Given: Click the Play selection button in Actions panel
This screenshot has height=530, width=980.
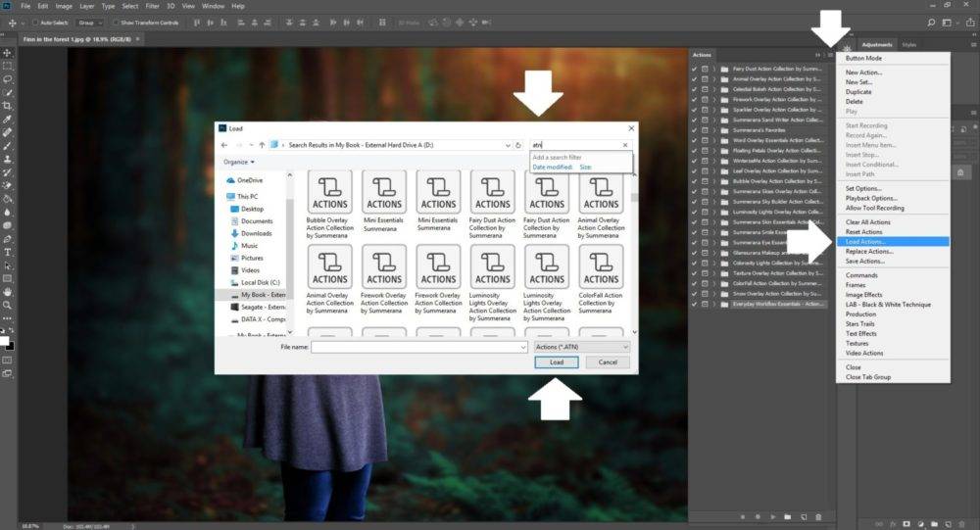Looking at the screenshot, I should pos(773,517).
